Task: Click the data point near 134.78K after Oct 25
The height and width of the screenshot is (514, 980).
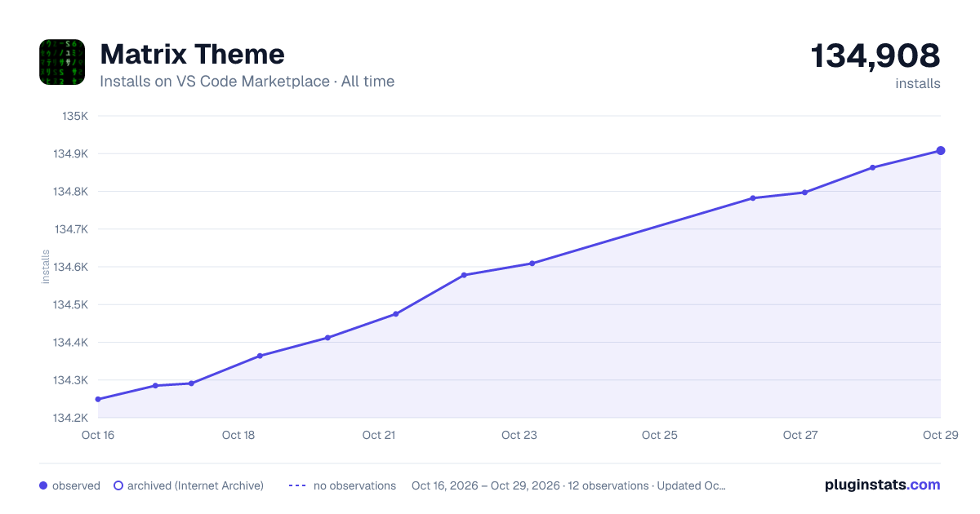Action: 753,198
